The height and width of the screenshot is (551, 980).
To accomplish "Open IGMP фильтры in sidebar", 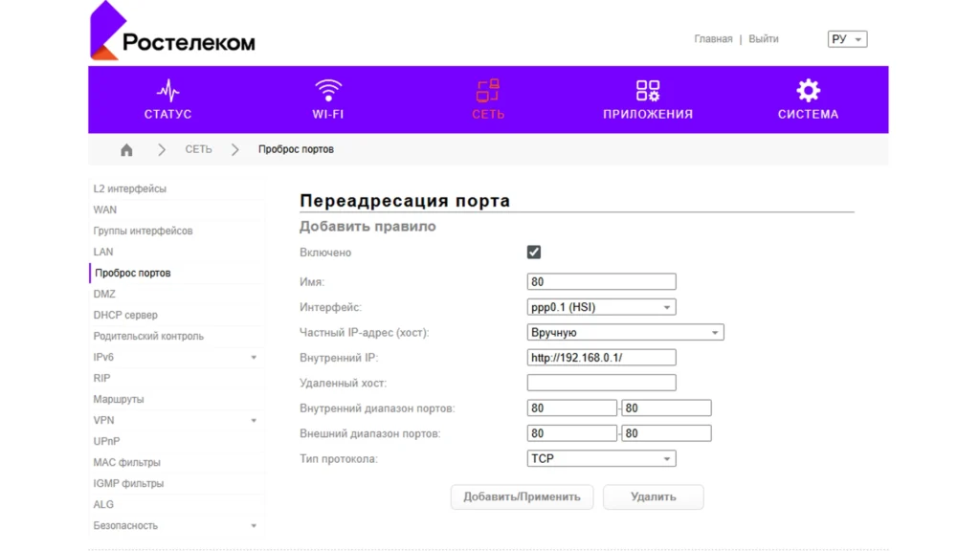I will [129, 483].
